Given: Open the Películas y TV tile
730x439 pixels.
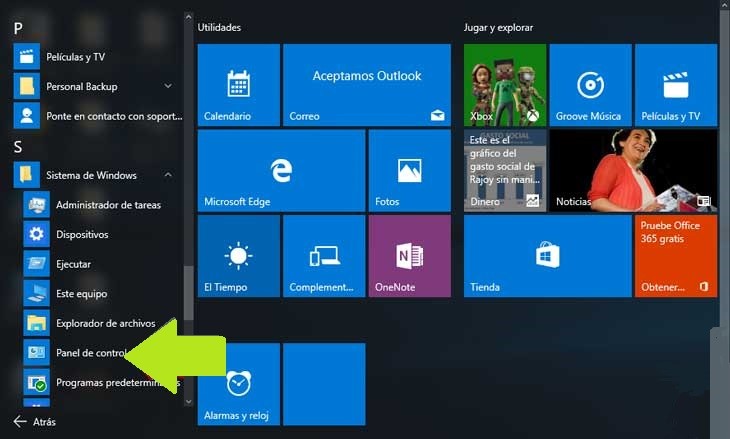Looking at the screenshot, I should tap(676, 85).
